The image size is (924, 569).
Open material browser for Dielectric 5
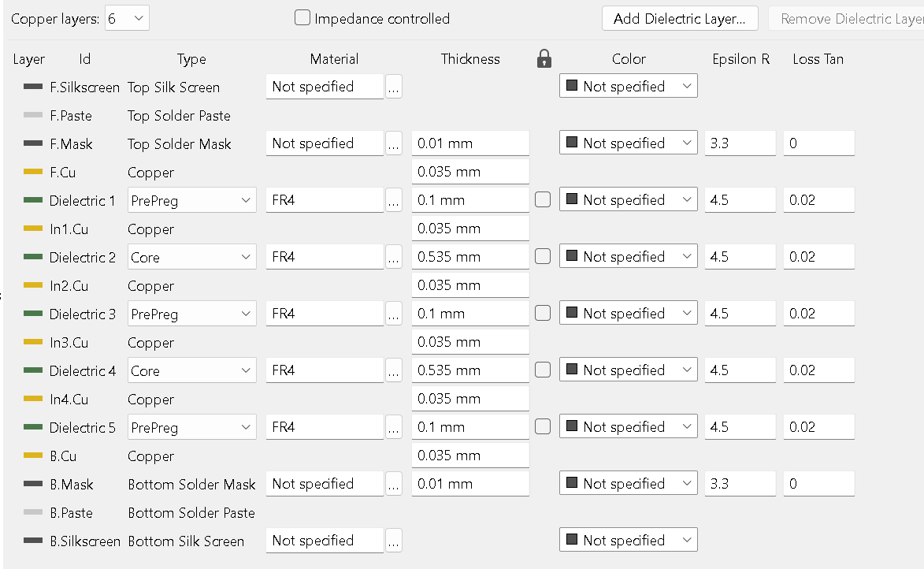[x=394, y=427]
